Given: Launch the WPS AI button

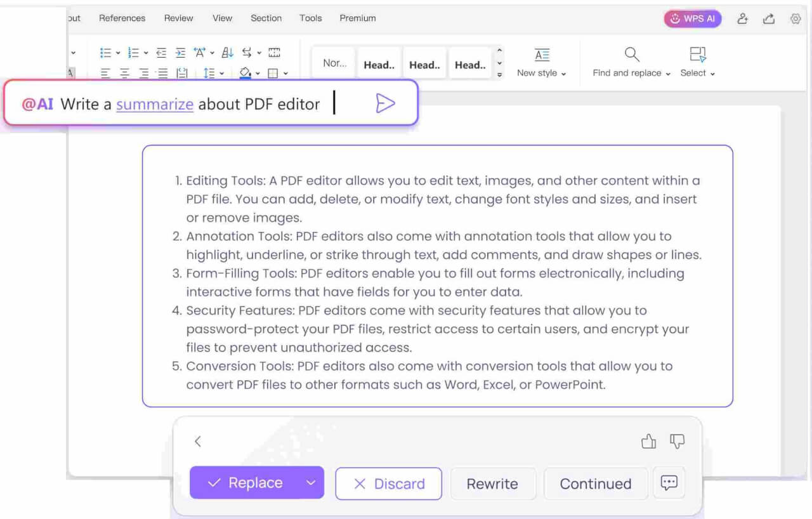Looking at the screenshot, I should click(x=693, y=19).
